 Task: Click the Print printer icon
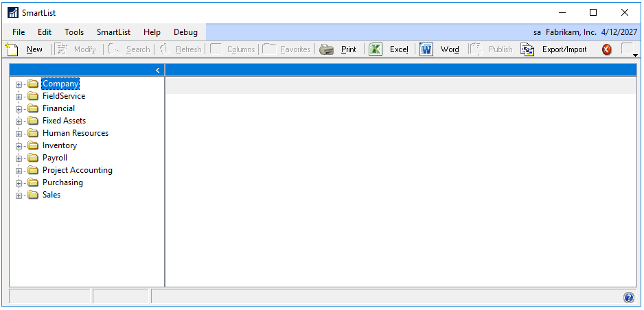pos(327,49)
